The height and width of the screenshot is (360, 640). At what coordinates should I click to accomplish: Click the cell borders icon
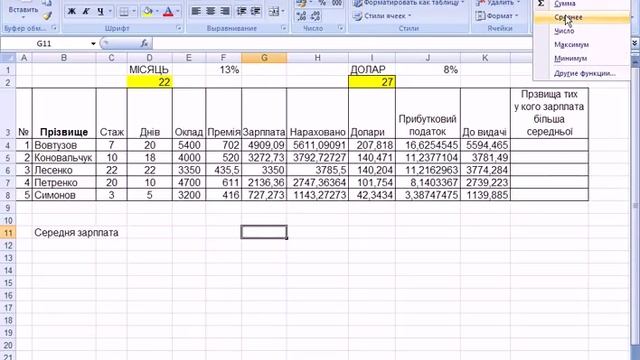point(124,11)
